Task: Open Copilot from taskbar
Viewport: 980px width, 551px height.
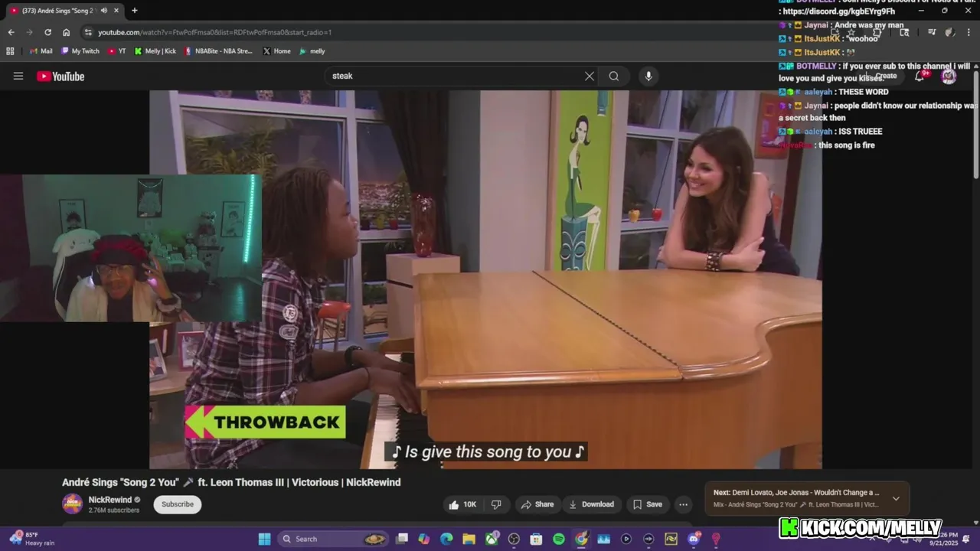Action: click(x=424, y=539)
